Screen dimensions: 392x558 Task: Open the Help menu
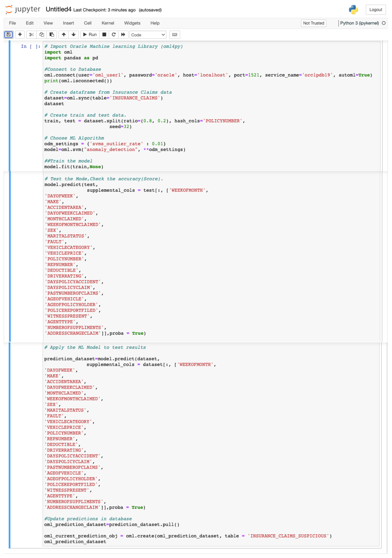[155, 23]
